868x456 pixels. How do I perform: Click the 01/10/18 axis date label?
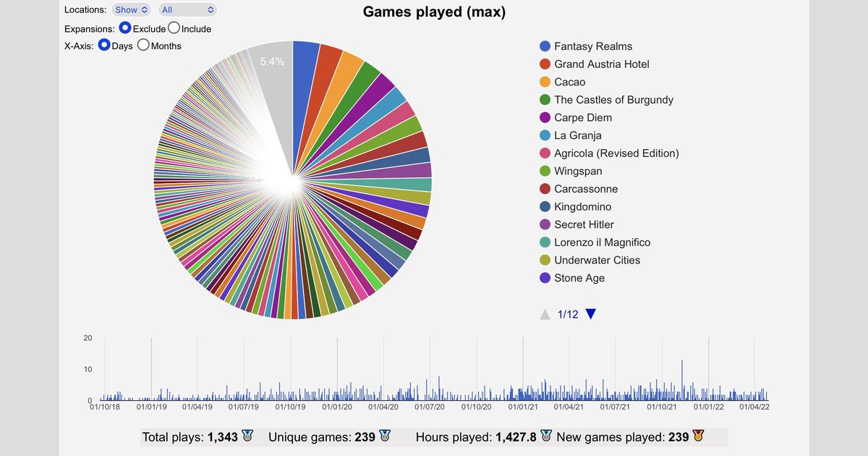105,407
